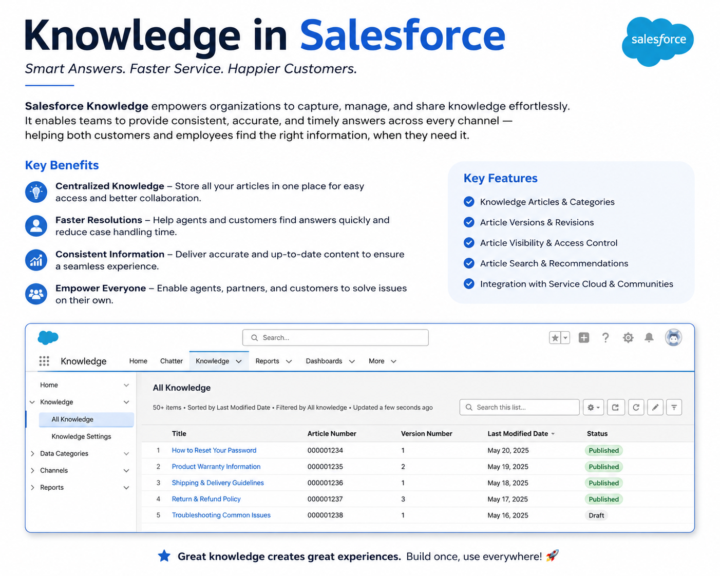This screenshot has width=720, height=576.
Task: Switch to the Chatter tab
Action: click(x=171, y=361)
